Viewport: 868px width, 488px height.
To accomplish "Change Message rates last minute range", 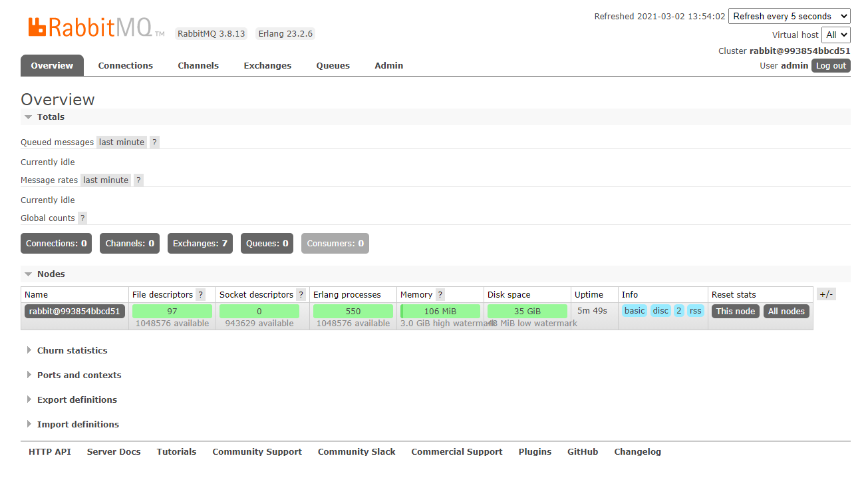I will tap(106, 180).
